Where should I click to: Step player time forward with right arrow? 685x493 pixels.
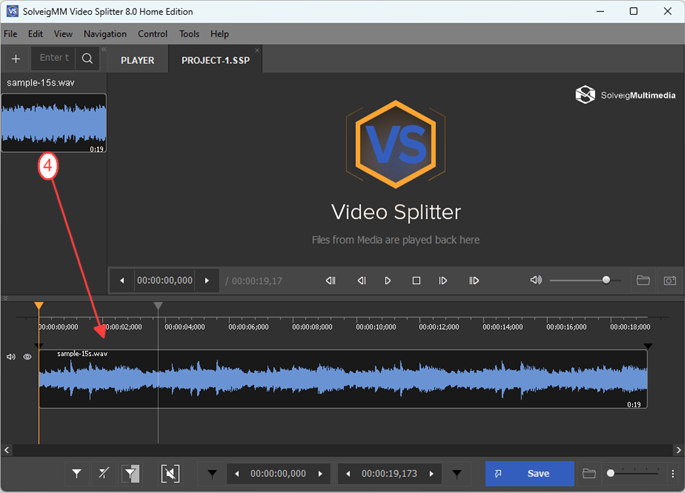point(207,281)
